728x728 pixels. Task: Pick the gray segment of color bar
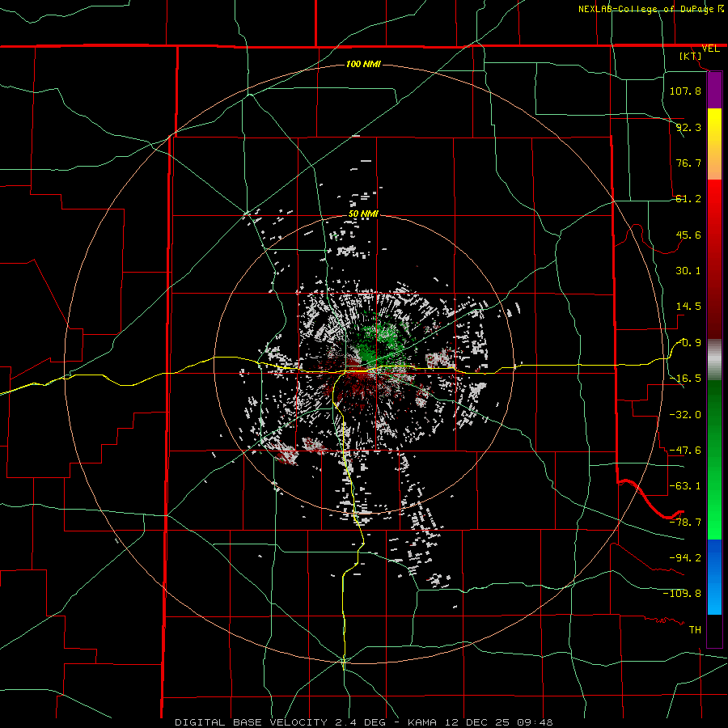[x=714, y=360]
